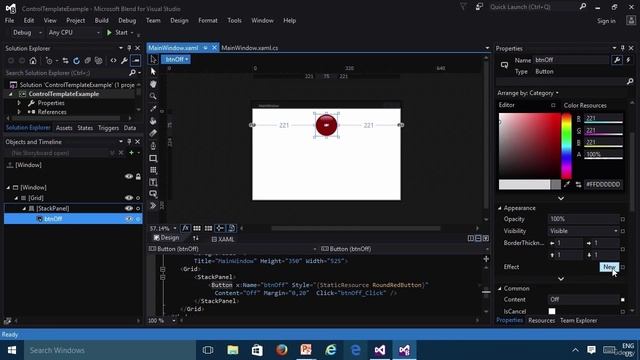Pick the Rectangle shape tool
Image resolution: width=640 pixels, height=360 pixels.
[x=153, y=158]
